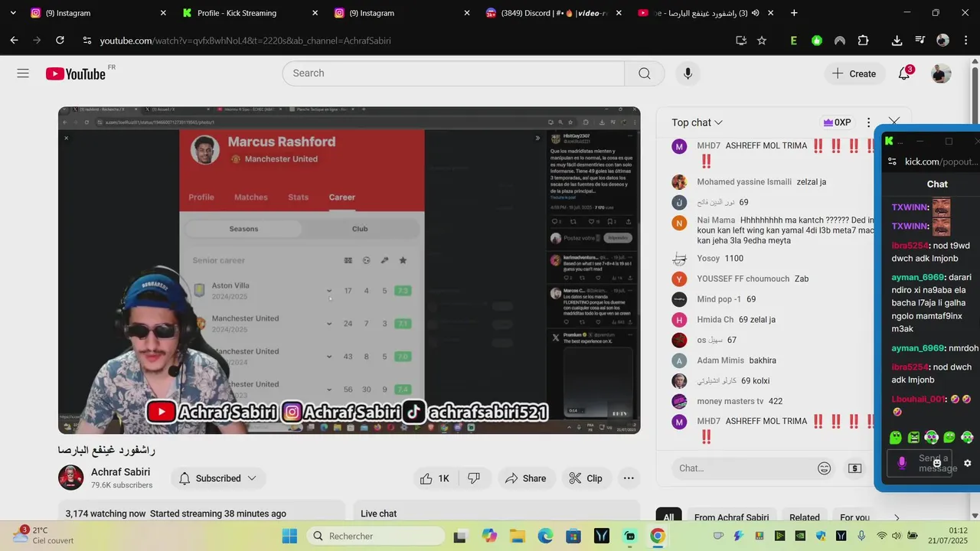
Task: Open the YouTube guide hamburger menu
Action: (x=23, y=73)
